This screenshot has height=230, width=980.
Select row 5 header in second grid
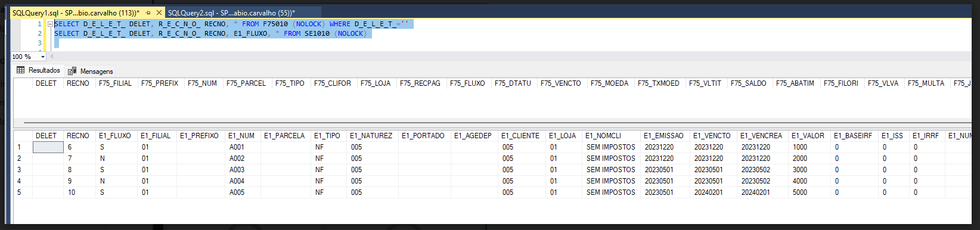pyautogui.click(x=23, y=192)
